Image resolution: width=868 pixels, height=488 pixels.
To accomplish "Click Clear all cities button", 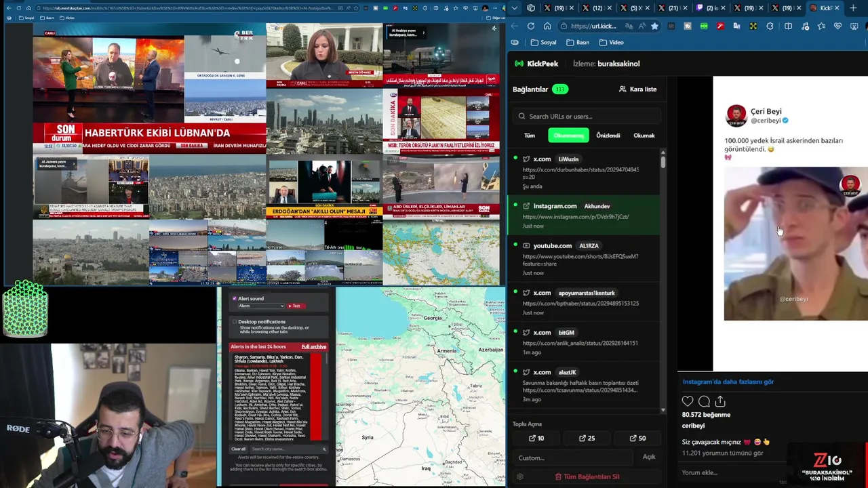I will point(238,449).
